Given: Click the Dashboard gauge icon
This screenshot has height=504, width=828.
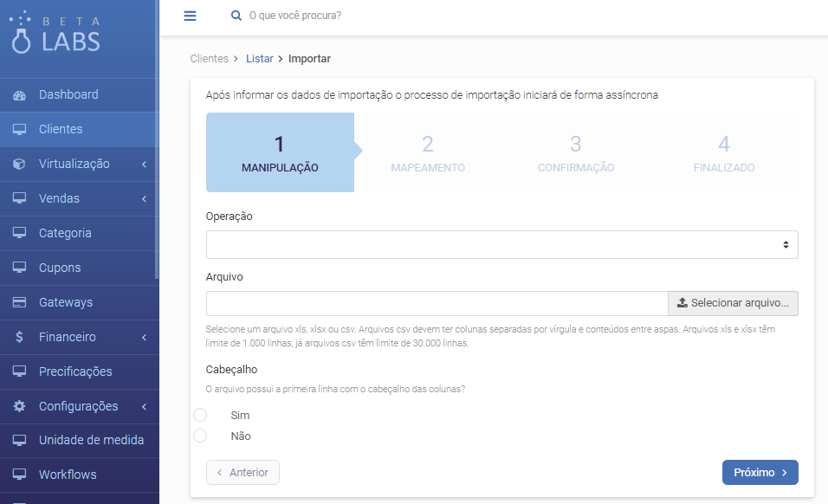Looking at the screenshot, I should click(x=20, y=95).
